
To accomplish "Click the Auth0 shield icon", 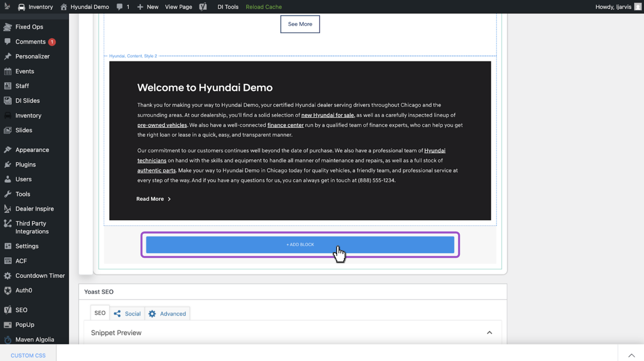I will pyautogui.click(x=8, y=290).
